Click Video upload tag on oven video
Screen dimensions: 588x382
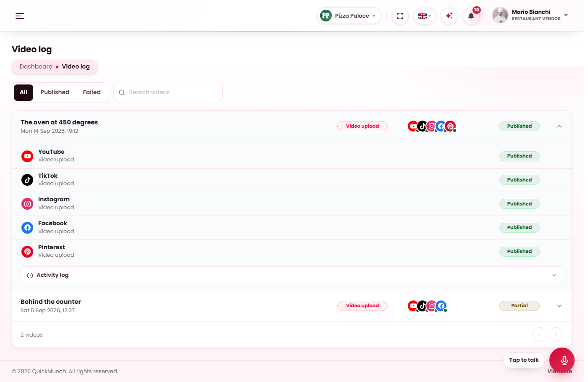[x=362, y=126]
